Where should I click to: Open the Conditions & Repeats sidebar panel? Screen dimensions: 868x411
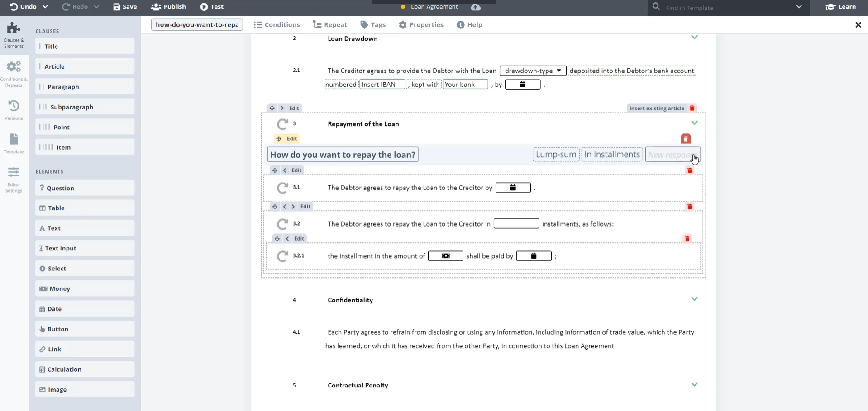click(x=14, y=74)
